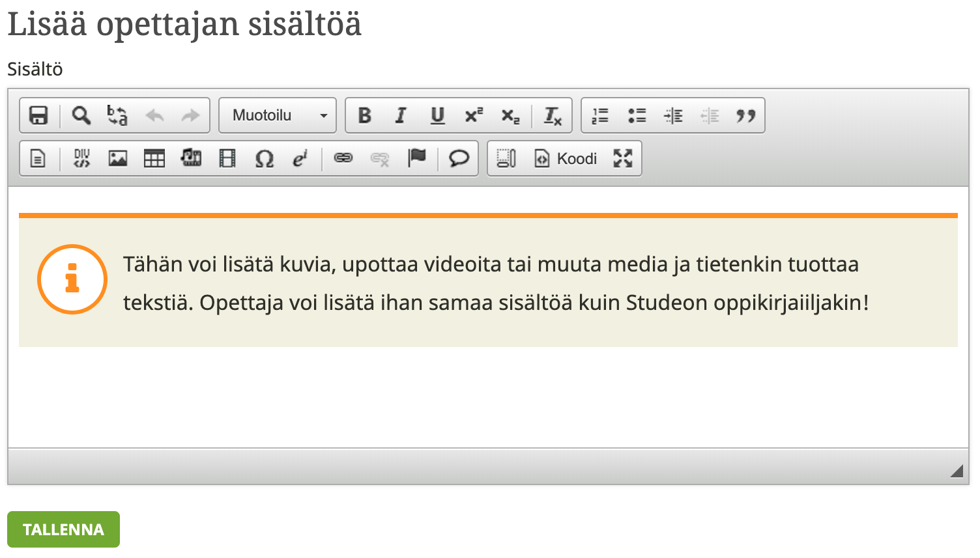The image size is (980, 558).
Task: Remove formatting with the Tx icon
Action: [x=553, y=115]
